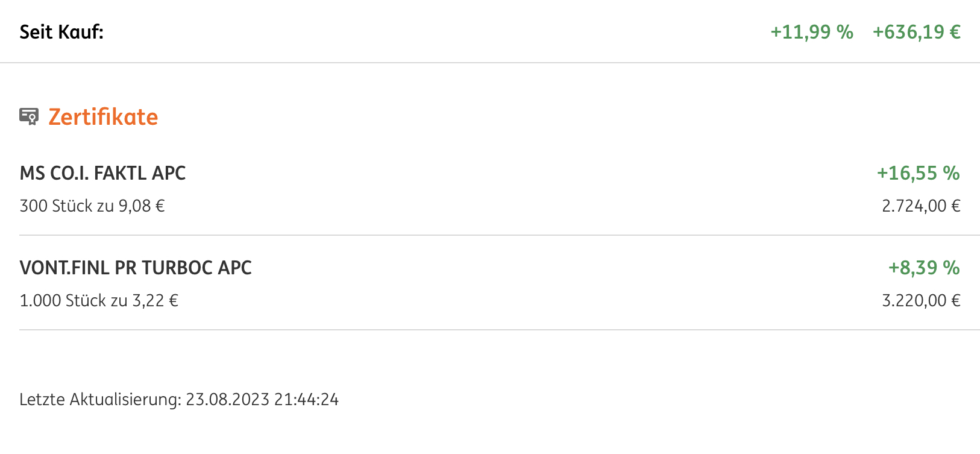Select the 2.724,00 € position value
Image resolution: width=980 pixels, height=454 pixels.
pos(921,206)
